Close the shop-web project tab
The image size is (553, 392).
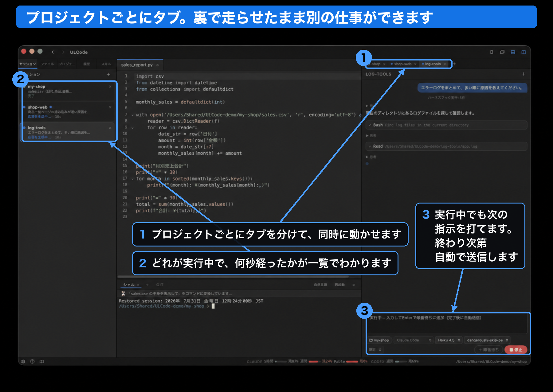click(415, 64)
